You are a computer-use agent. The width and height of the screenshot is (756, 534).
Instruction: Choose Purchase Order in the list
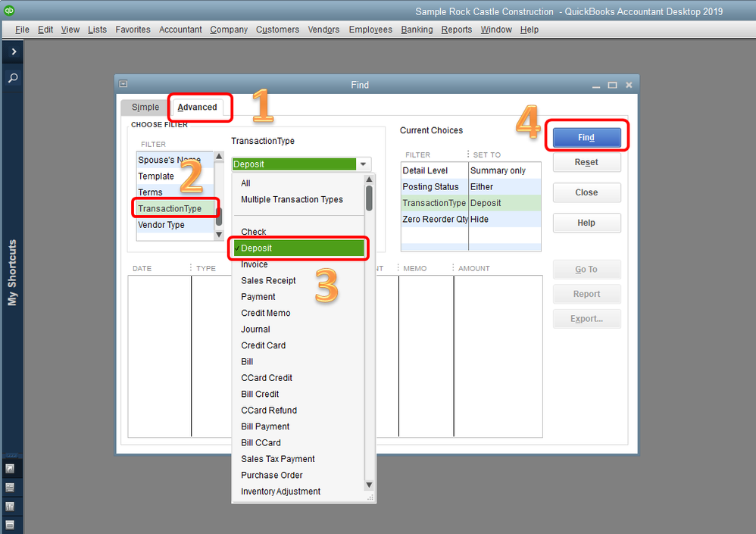tap(298, 475)
